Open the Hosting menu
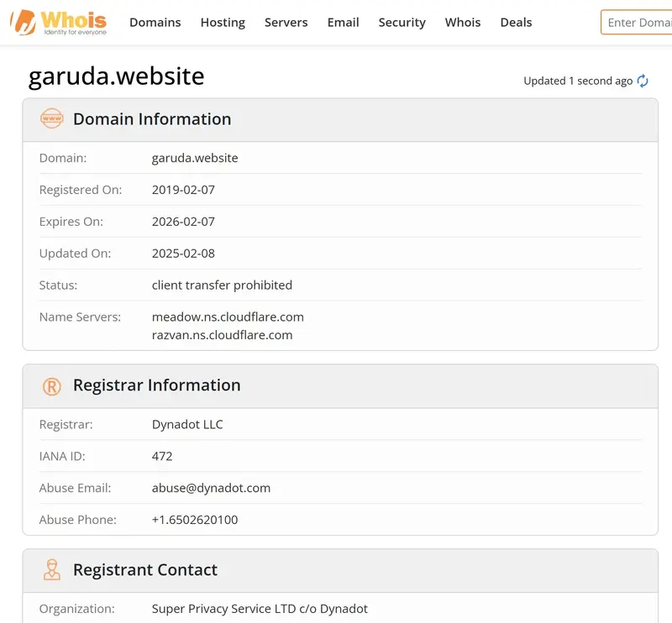 [x=223, y=23]
